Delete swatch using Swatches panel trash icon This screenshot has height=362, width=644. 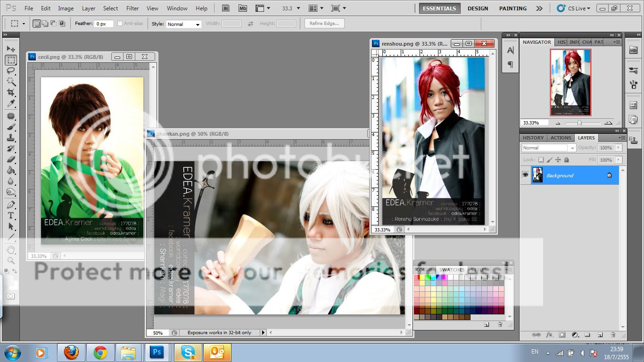pos(500,324)
